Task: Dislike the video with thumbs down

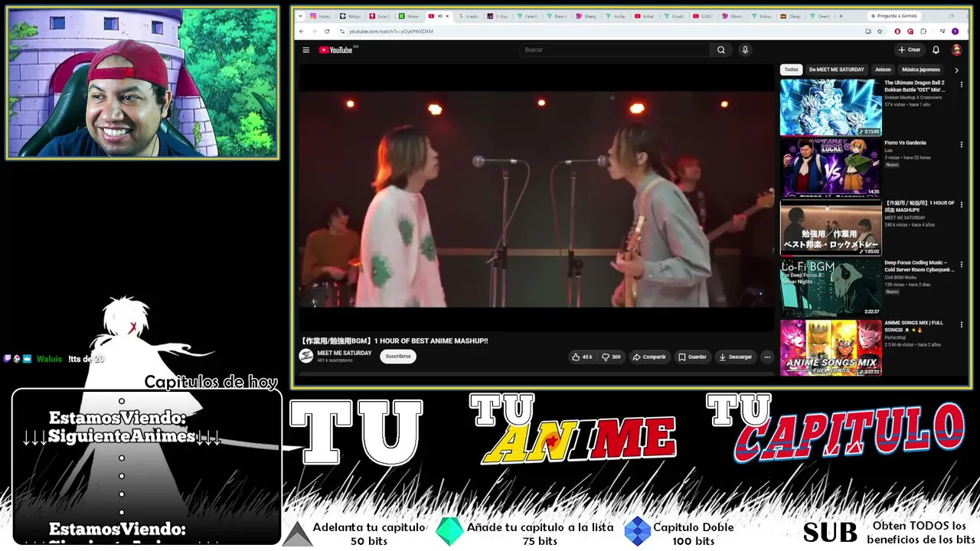Action: [611, 357]
